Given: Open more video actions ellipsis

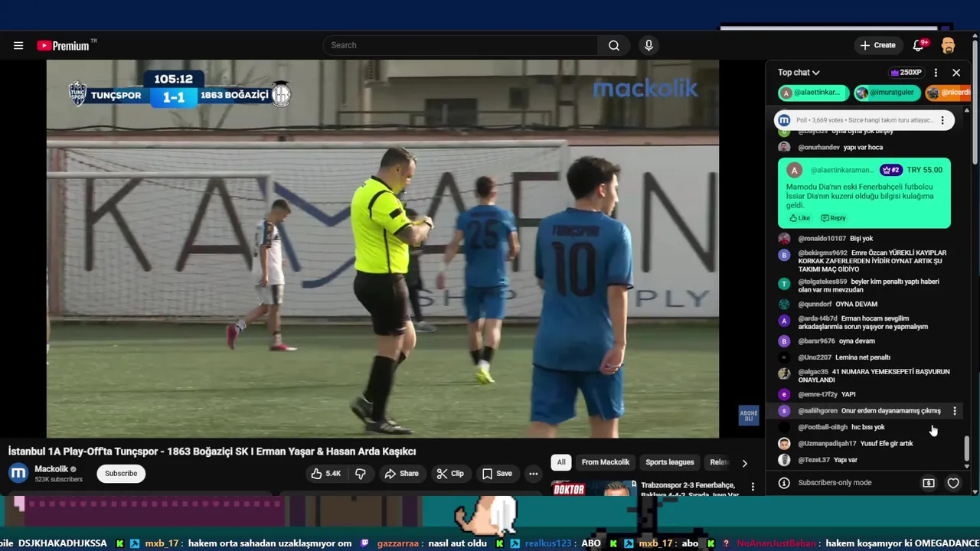Looking at the screenshot, I should tap(534, 474).
